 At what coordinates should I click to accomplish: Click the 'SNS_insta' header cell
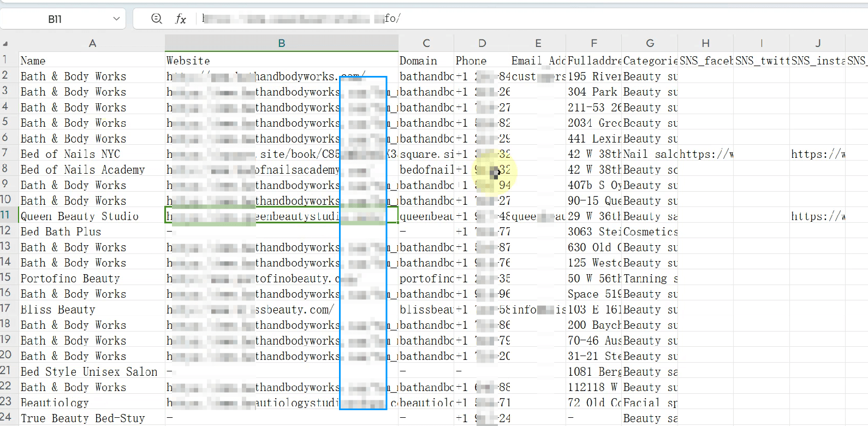pos(818,61)
